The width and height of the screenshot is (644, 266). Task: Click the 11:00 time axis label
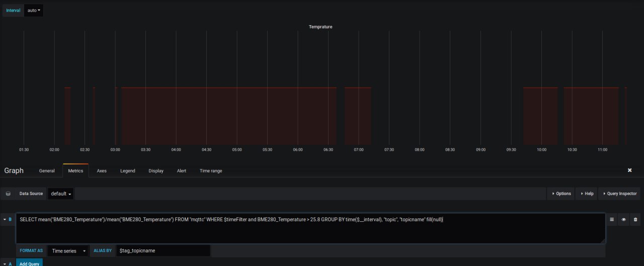603,150
